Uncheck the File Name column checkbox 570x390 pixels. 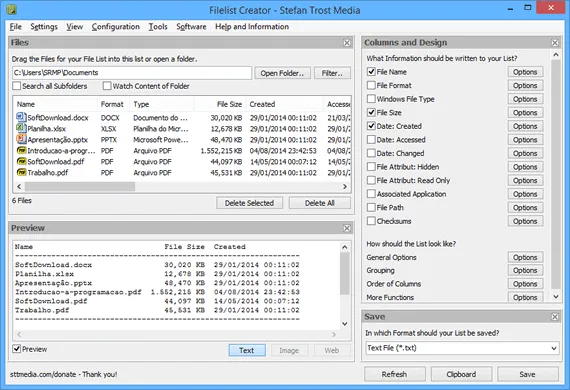pos(371,72)
